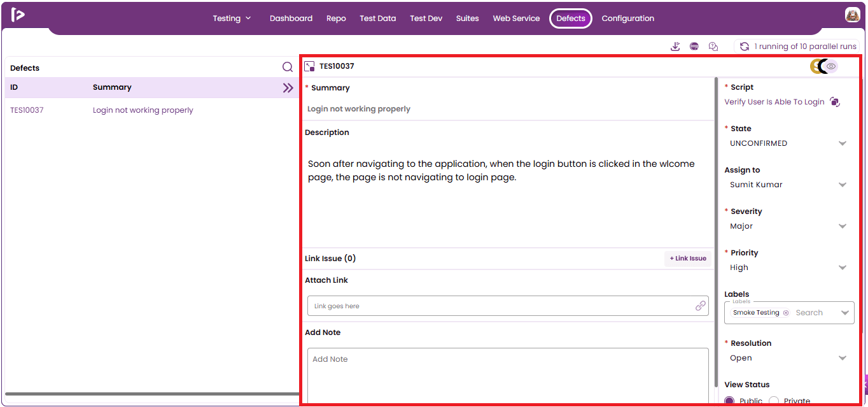
Task: Navigate to the Test Dev tab
Action: tap(426, 18)
